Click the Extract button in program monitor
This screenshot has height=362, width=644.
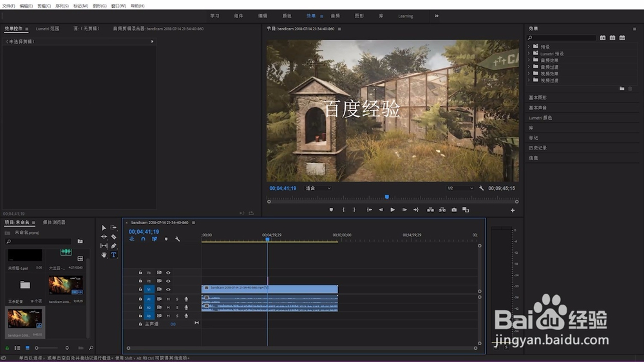442,210
